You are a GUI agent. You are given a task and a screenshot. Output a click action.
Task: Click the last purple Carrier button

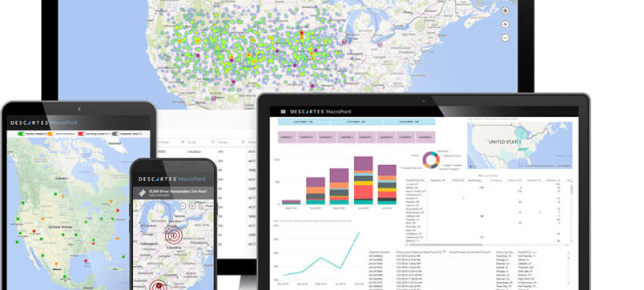click(425, 137)
